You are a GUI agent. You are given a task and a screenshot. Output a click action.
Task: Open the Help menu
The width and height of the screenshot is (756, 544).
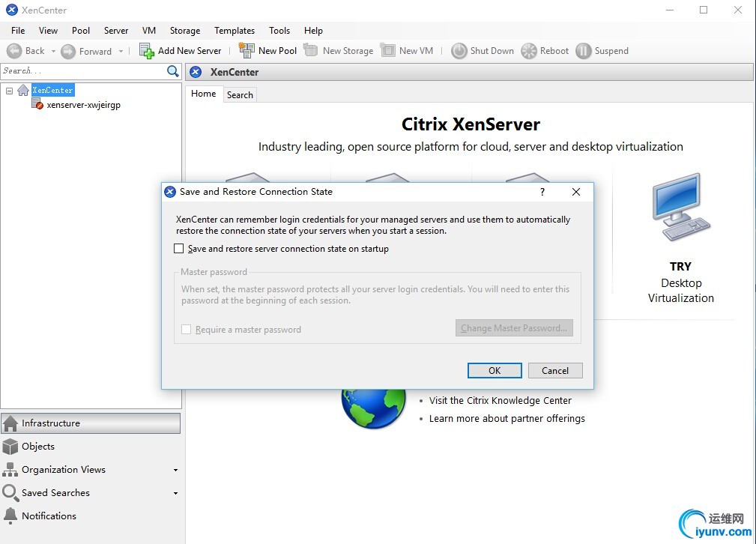(313, 31)
